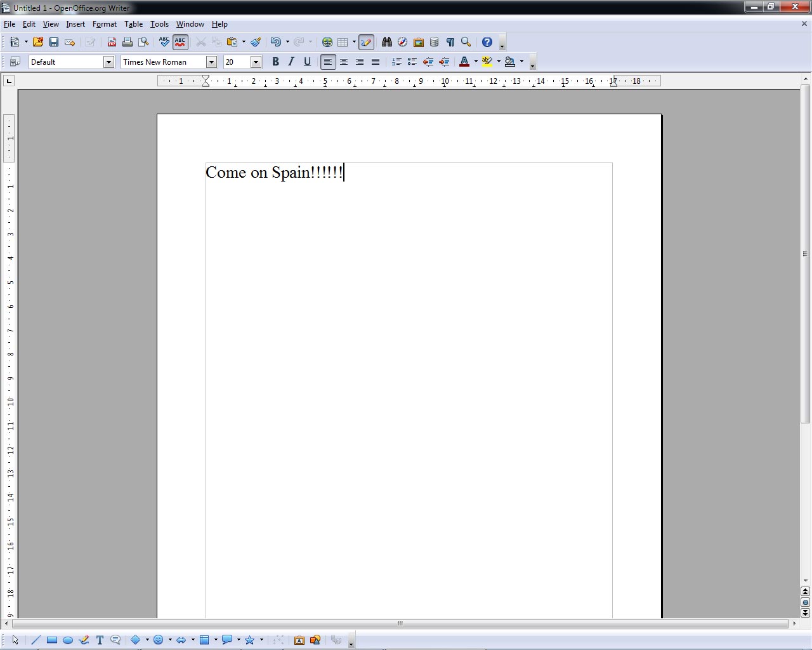Save the document with the floppy disk icon
The height and width of the screenshot is (650, 812).
pos(54,42)
